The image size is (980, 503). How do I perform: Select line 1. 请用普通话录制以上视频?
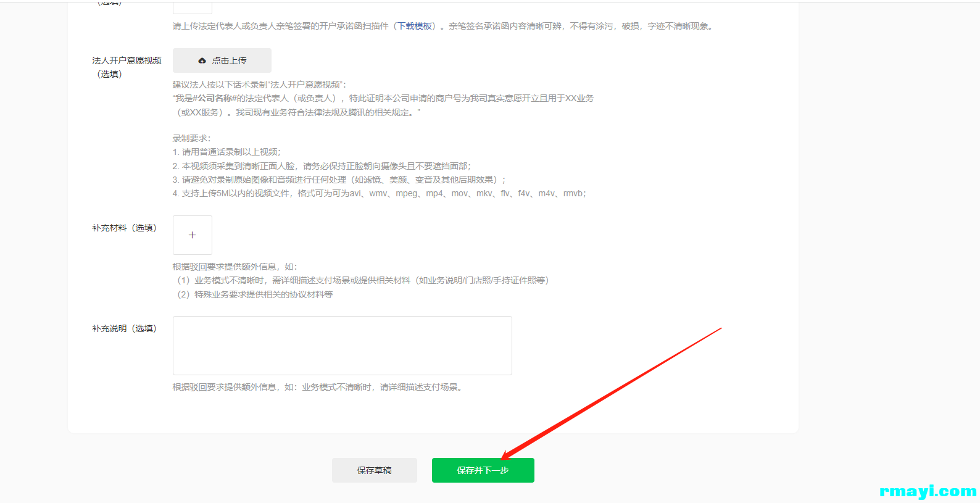(226, 152)
